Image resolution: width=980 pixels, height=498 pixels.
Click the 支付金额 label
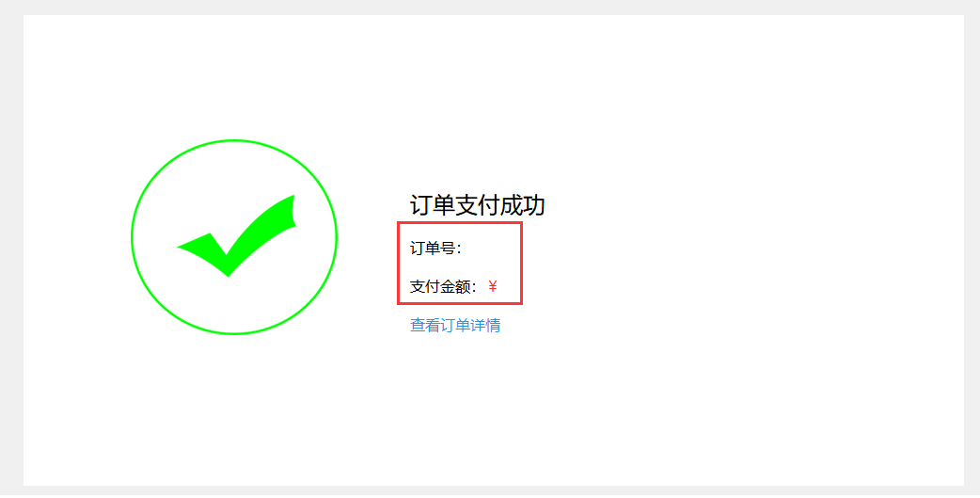coord(439,286)
